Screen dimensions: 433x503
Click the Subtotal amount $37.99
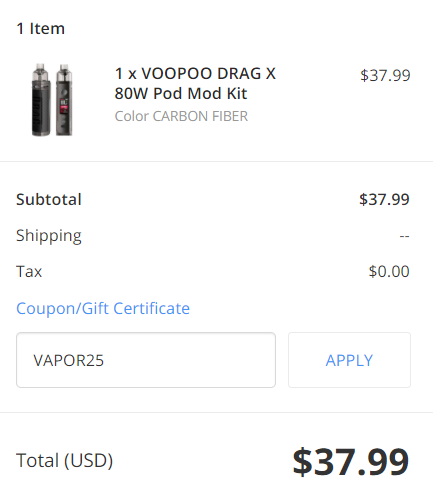click(384, 199)
